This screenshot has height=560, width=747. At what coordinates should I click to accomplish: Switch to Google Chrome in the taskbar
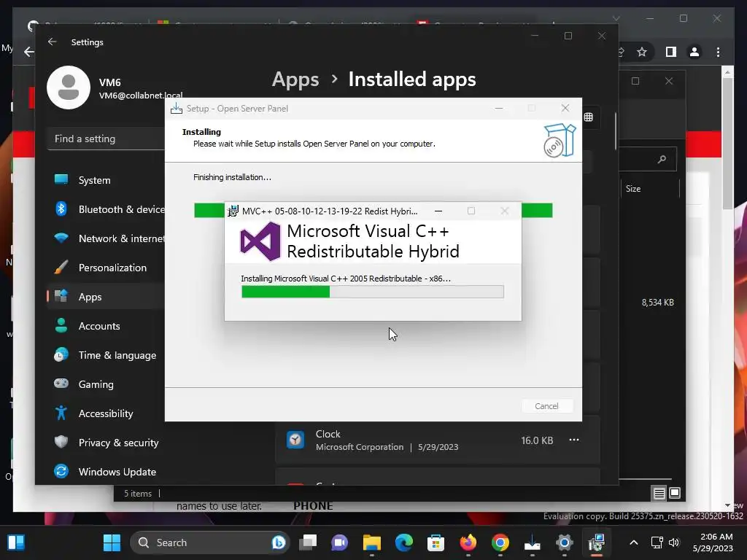click(500, 542)
